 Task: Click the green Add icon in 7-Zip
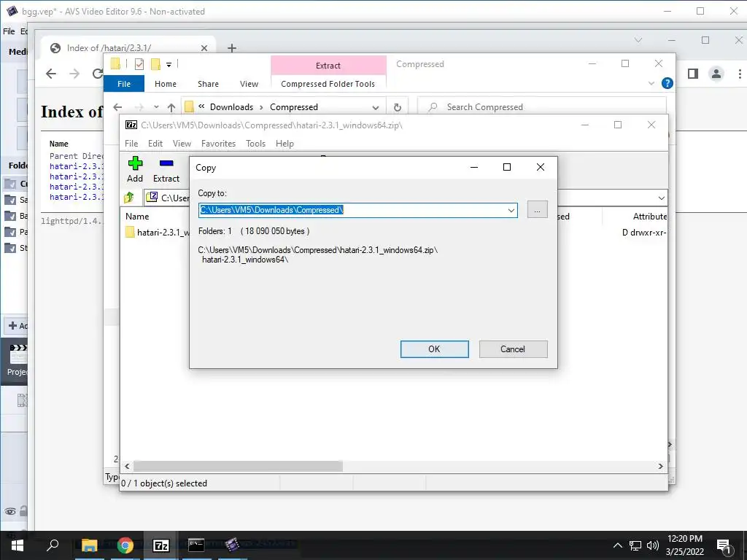tap(135, 163)
